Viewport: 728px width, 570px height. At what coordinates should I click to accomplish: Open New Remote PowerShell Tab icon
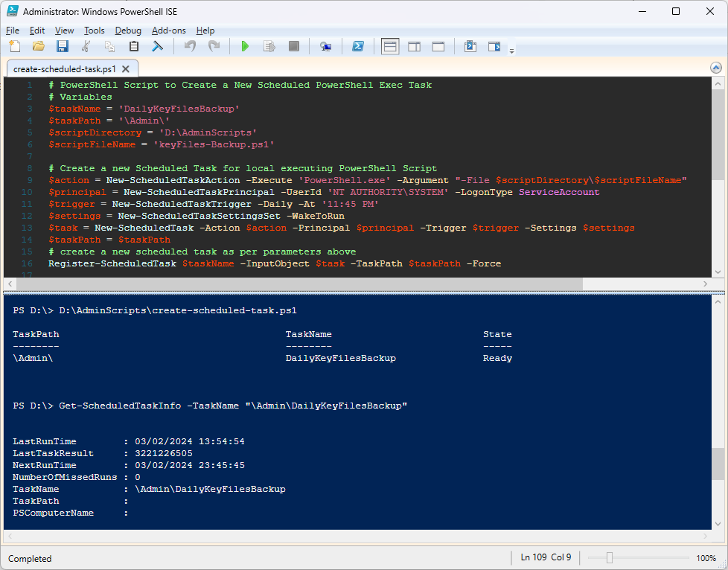pos(325,46)
